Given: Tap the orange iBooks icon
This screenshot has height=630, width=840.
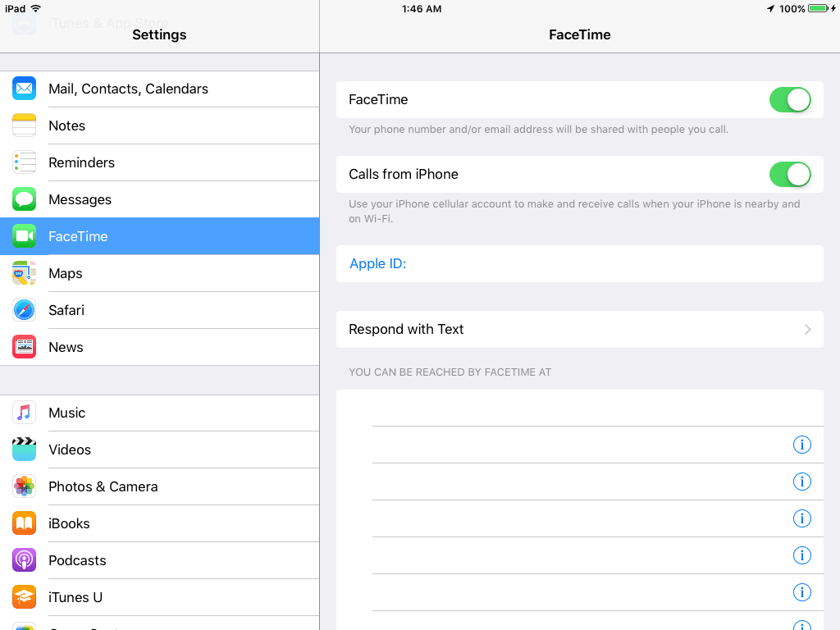Looking at the screenshot, I should click(x=24, y=523).
